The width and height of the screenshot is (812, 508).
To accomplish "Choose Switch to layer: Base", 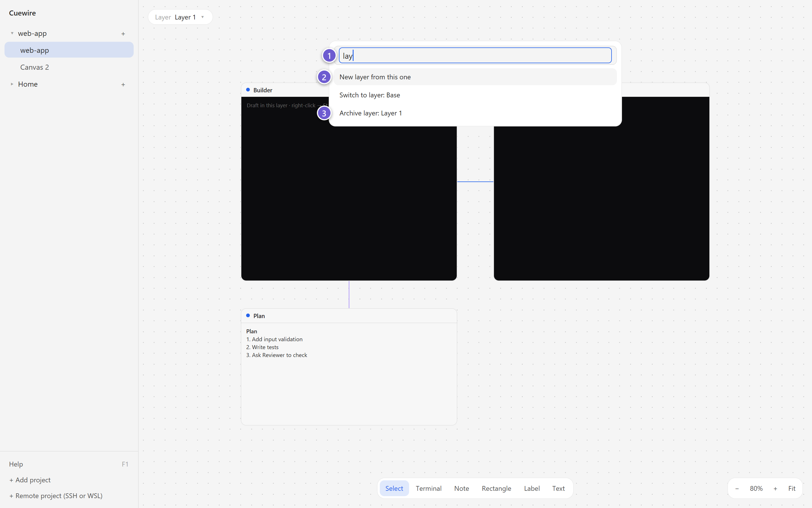I will click(475, 95).
